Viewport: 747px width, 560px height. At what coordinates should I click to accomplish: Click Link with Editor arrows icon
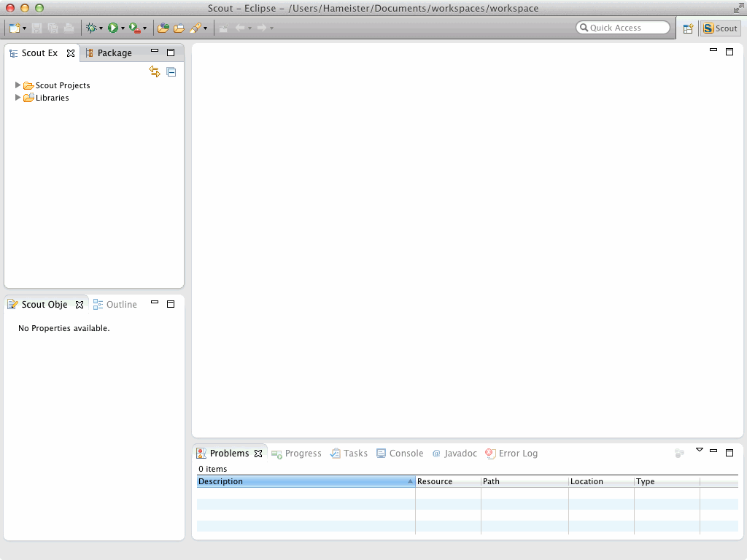[155, 71]
